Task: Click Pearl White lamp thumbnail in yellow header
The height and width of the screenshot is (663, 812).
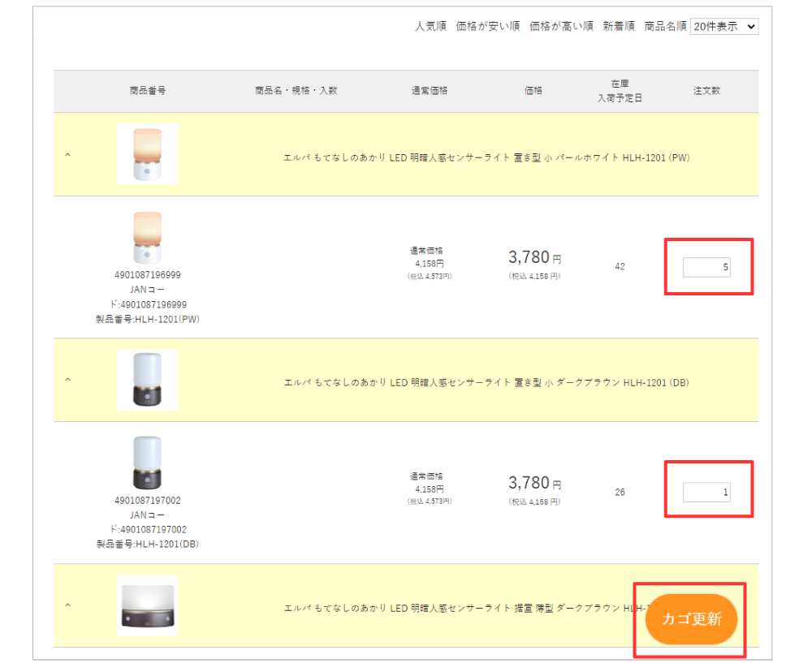Action: [147, 154]
